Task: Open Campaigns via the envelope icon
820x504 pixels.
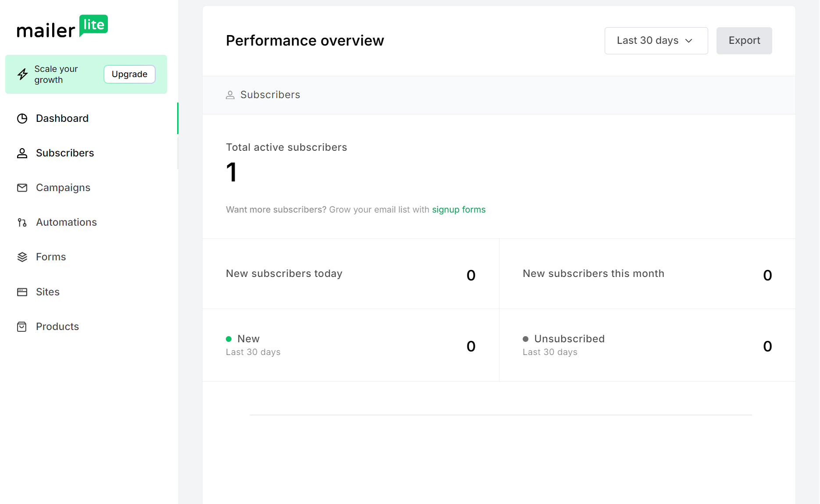Action: click(x=22, y=188)
